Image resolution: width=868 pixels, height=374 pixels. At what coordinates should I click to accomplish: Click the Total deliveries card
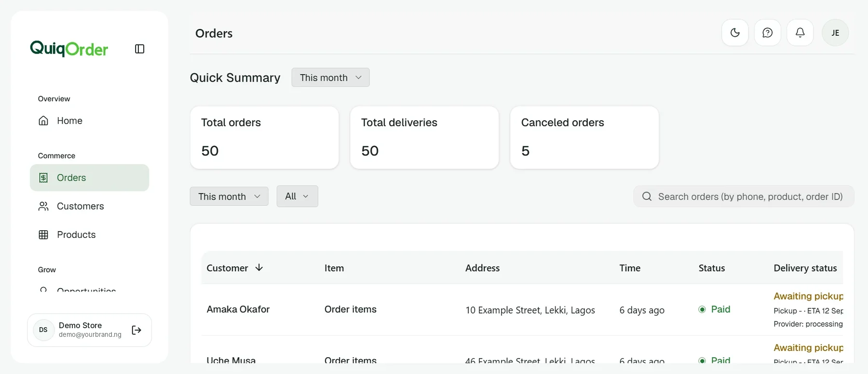pos(424,138)
